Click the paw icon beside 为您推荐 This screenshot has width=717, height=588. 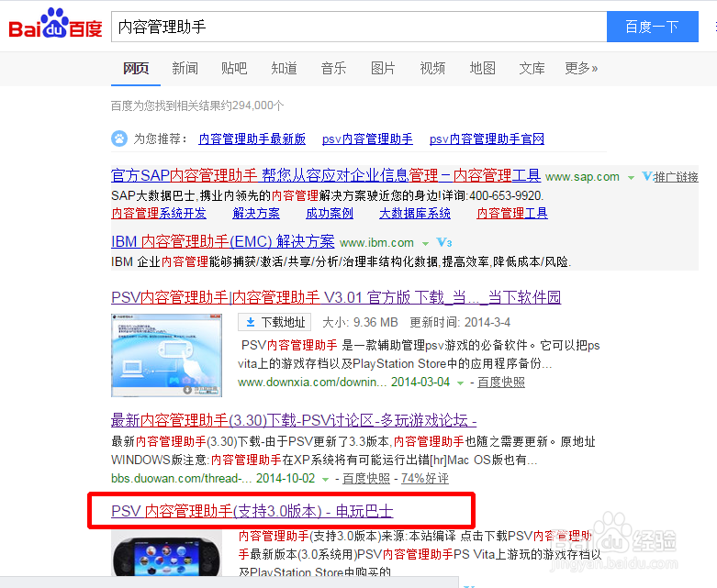[x=119, y=139]
